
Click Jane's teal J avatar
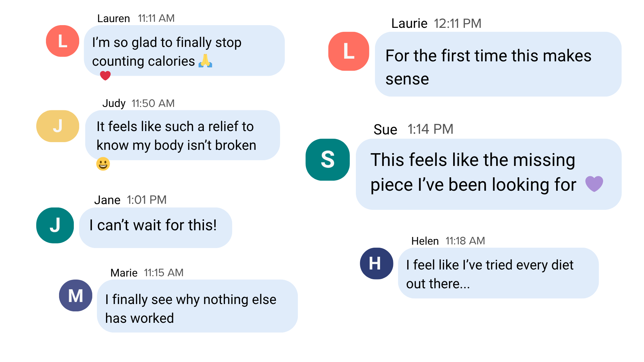[55, 225]
